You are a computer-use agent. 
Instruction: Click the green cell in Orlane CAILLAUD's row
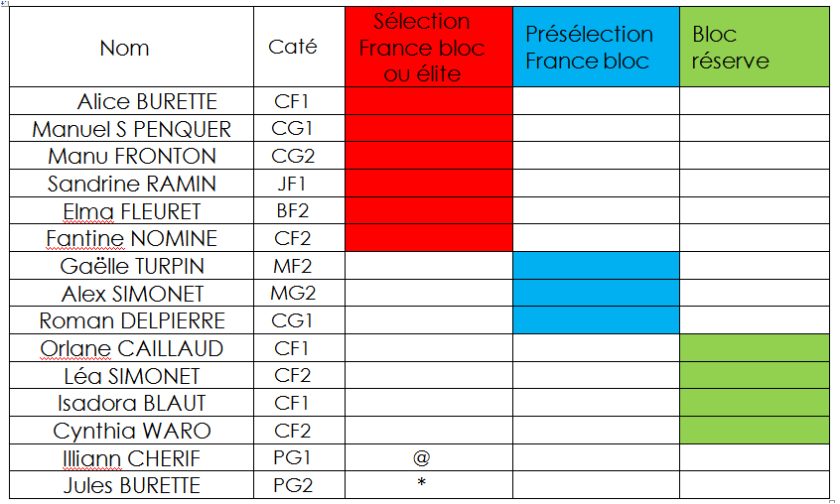click(754, 348)
